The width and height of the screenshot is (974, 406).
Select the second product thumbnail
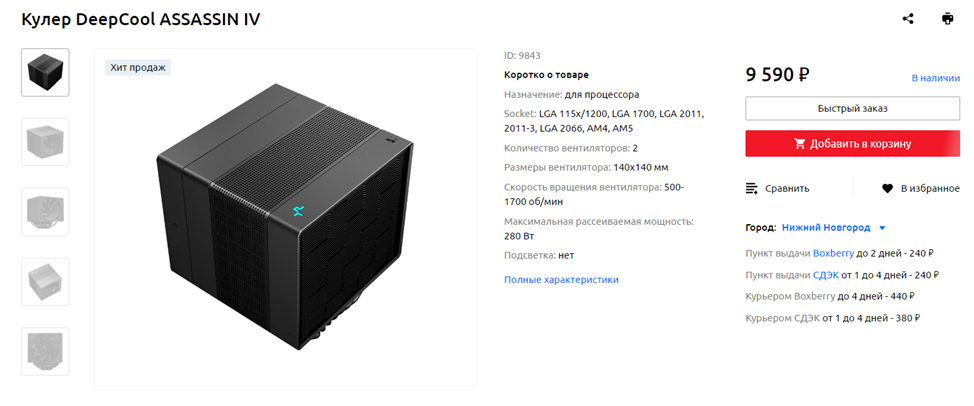pos(45,142)
